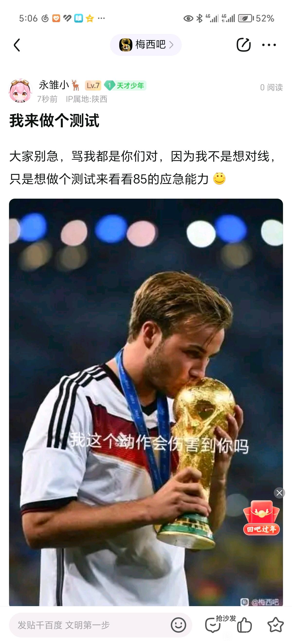Open the post title 我来做个测试
This screenshot has height=644, width=292.
point(54,120)
